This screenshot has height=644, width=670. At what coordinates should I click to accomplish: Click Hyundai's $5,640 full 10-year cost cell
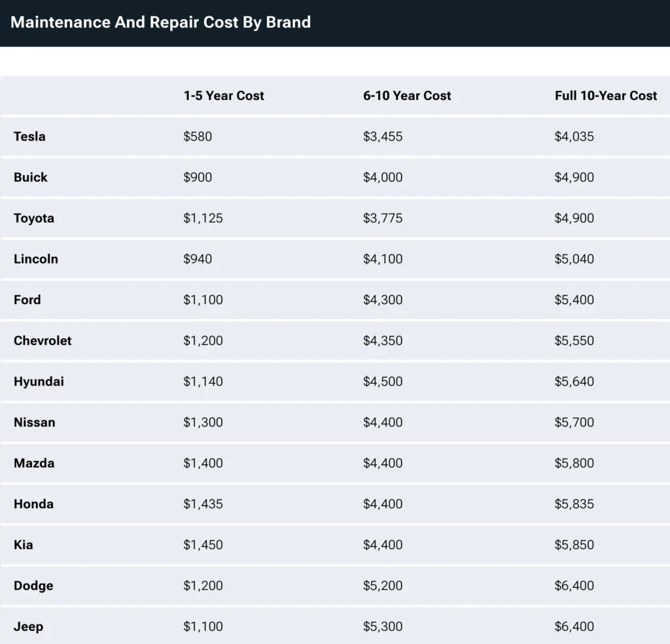[574, 381]
